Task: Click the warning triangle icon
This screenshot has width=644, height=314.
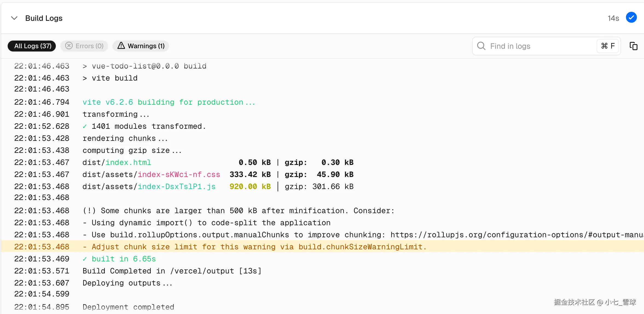Action: [121, 46]
